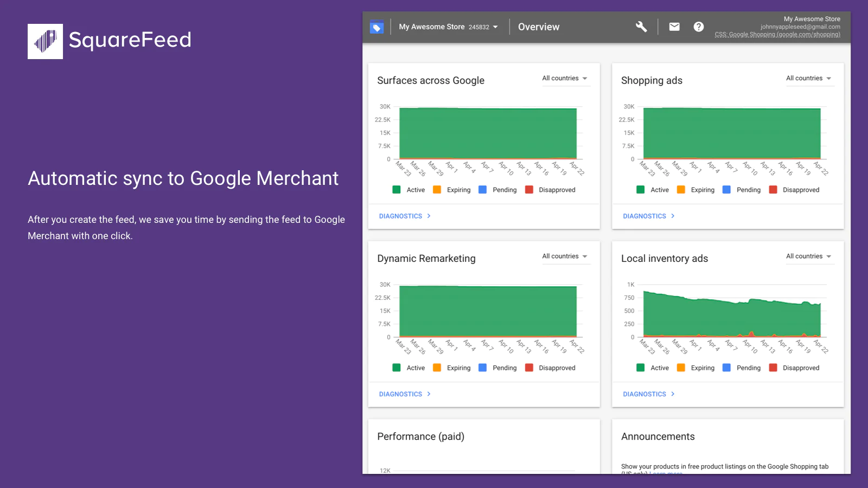Open messages via the envelope icon
Screen dimensions: 868x488
(674, 26)
